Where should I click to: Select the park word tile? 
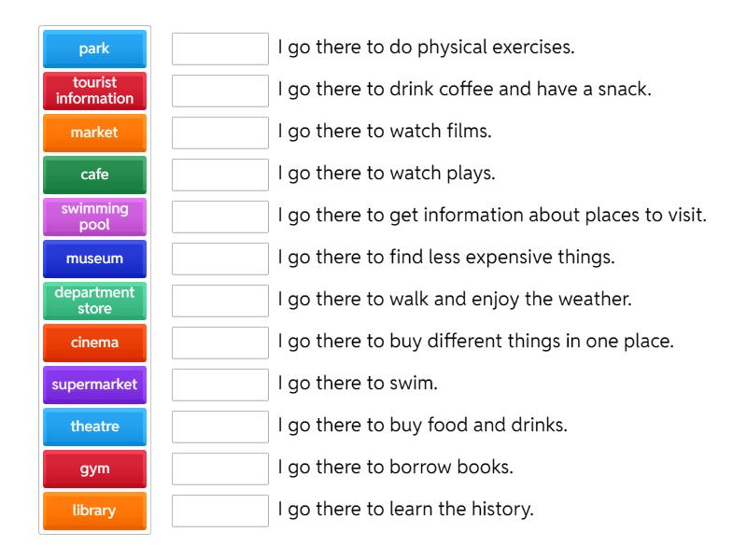point(93,49)
